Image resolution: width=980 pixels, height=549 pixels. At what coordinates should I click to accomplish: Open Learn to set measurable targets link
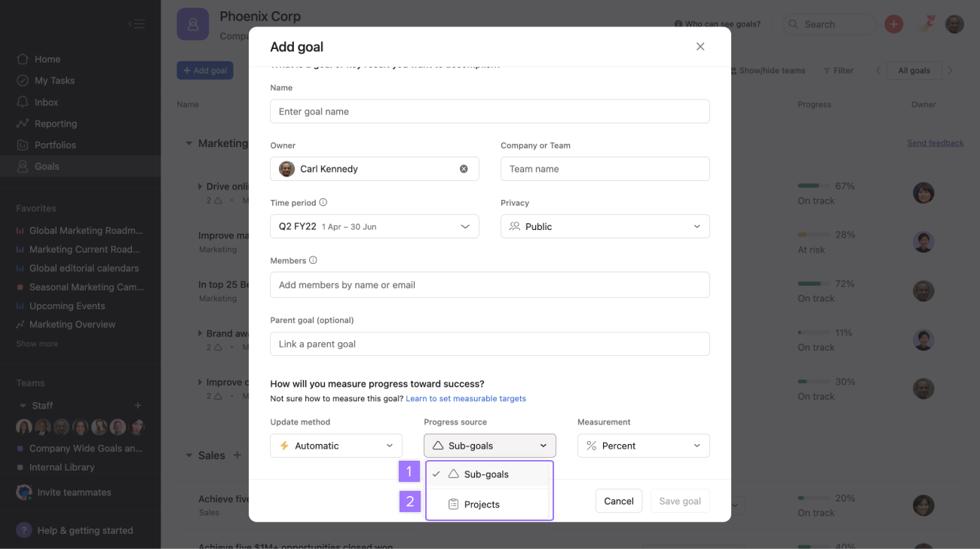point(466,398)
